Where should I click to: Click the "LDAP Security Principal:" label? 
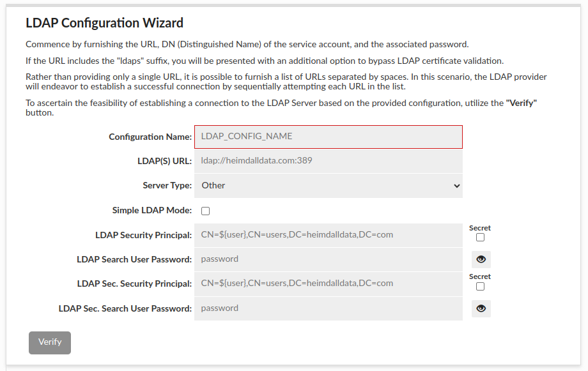[143, 235]
